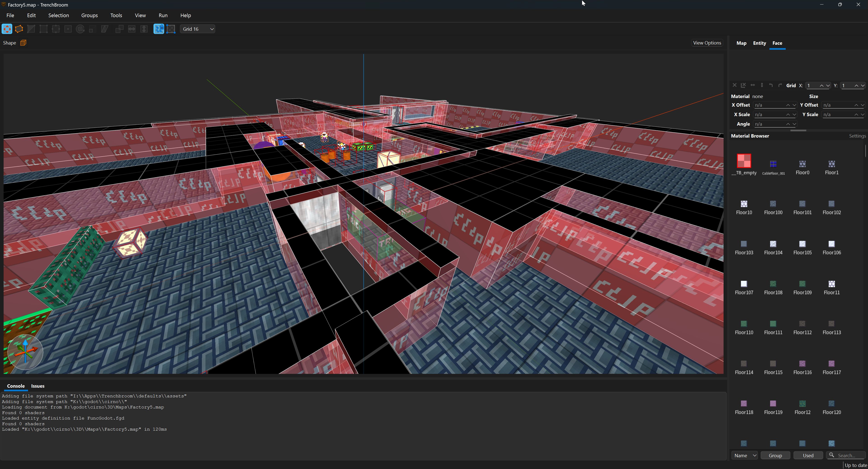Image resolution: width=868 pixels, height=469 pixels.
Task: Toggle the texture lock button
Action: click(x=159, y=29)
